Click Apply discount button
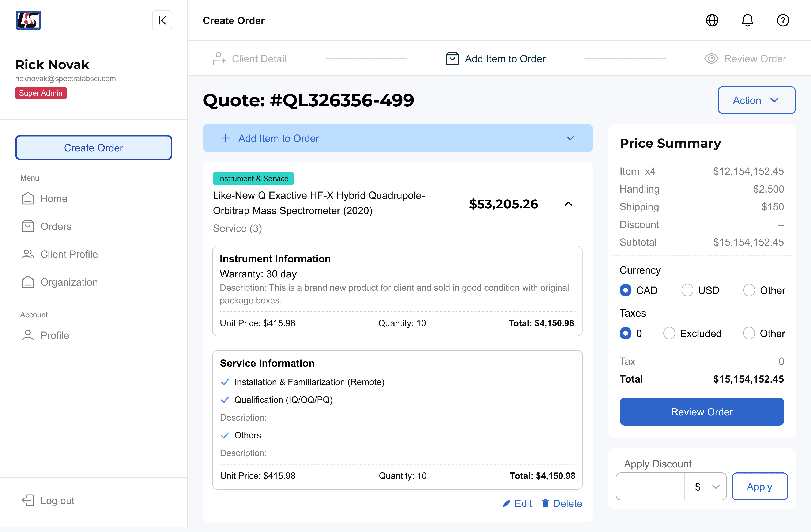The width and height of the screenshot is (811, 532). coord(759,486)
